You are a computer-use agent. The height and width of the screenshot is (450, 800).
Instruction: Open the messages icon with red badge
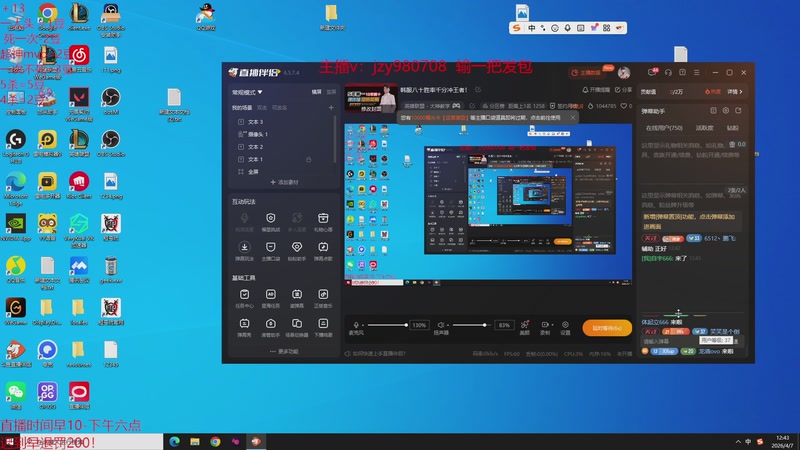653,72
